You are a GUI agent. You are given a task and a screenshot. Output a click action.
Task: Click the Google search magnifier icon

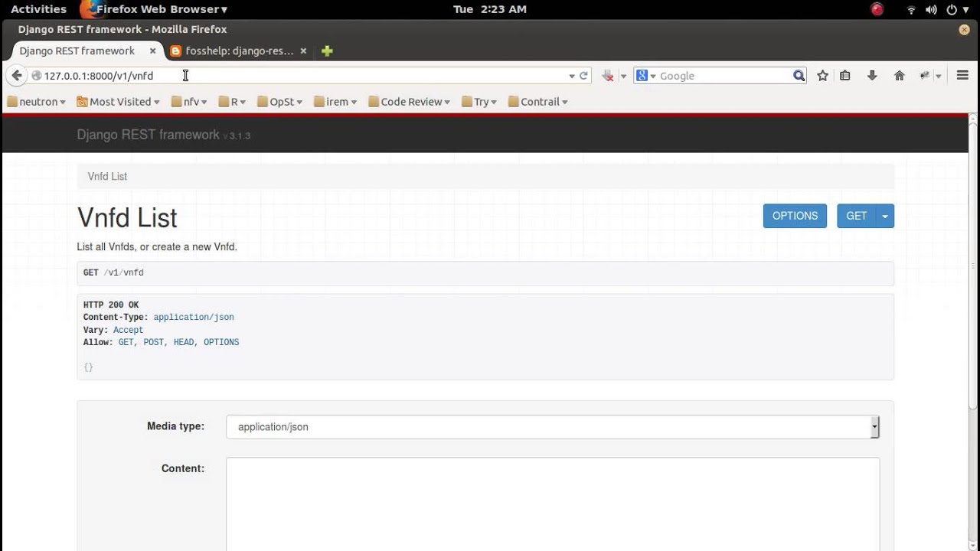pos(799,76)
